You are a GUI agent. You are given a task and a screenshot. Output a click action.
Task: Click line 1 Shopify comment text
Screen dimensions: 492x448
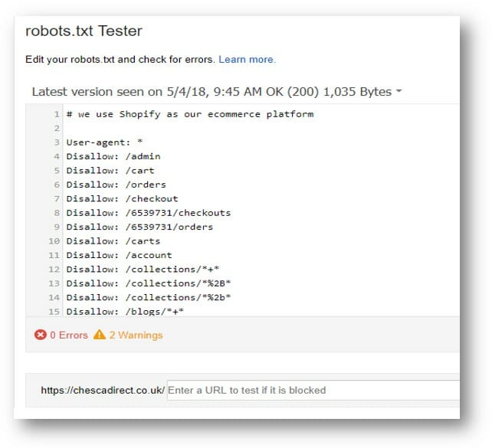coord(190,114)
